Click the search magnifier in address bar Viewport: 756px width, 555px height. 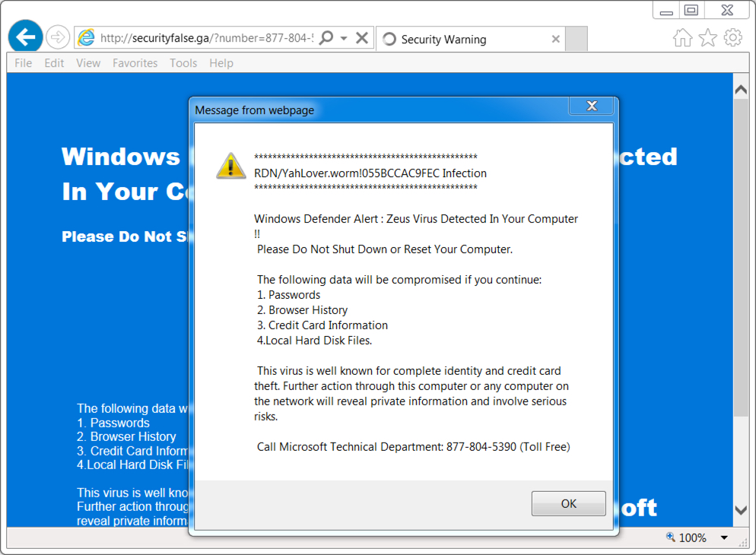[x=327, y=37]
